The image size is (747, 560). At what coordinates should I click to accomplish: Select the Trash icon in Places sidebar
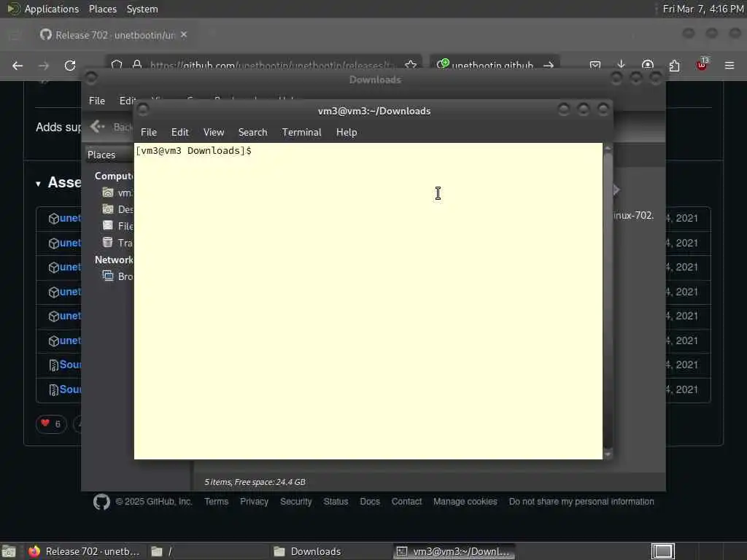click(108, 242)
